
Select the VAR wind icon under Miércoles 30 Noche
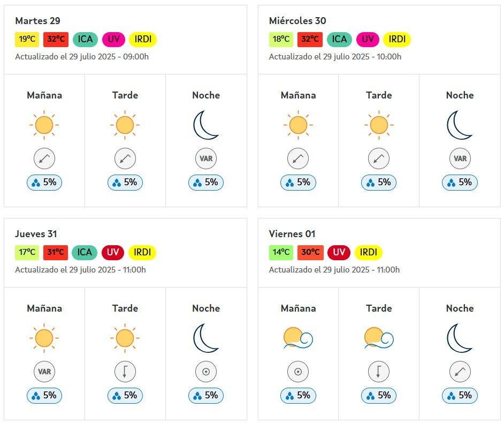point(460,158)
